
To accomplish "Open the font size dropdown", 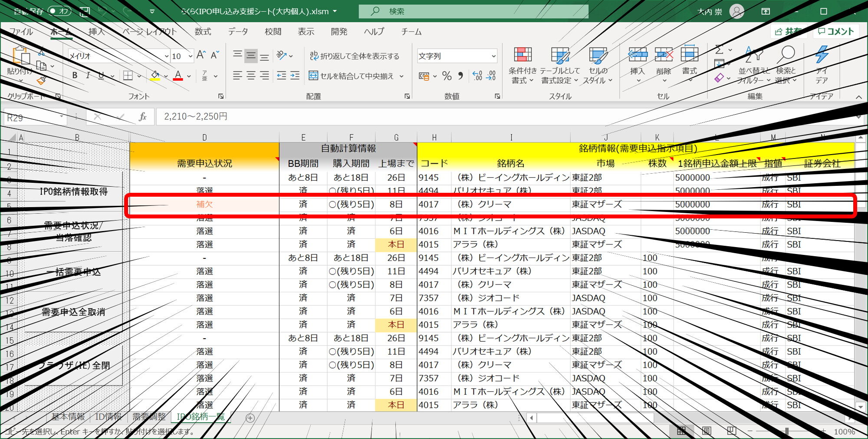I will 190,56.
